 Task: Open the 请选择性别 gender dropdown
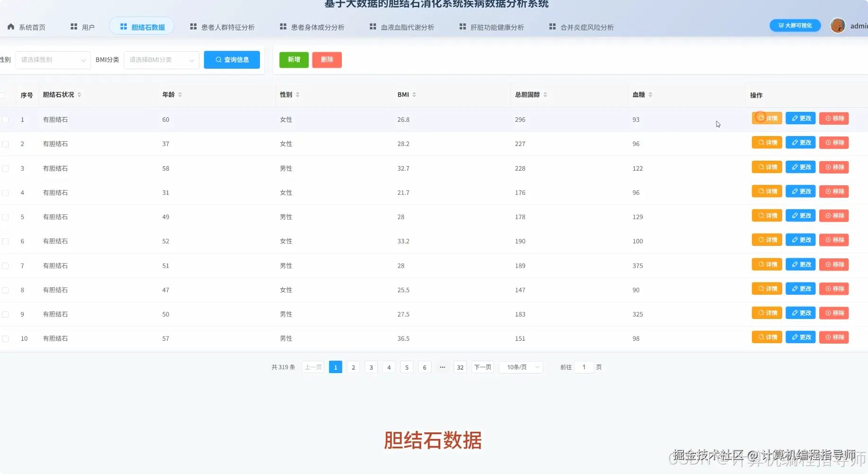[x=53, y=60]
